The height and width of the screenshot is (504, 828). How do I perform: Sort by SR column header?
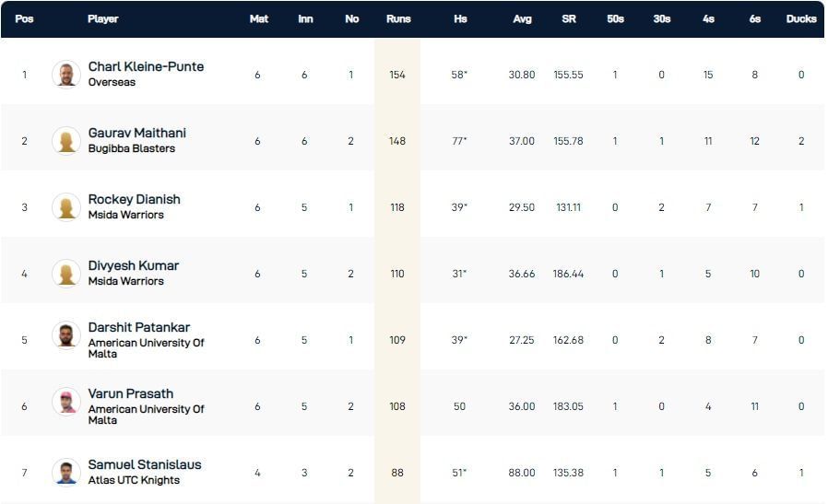(569, 18)
